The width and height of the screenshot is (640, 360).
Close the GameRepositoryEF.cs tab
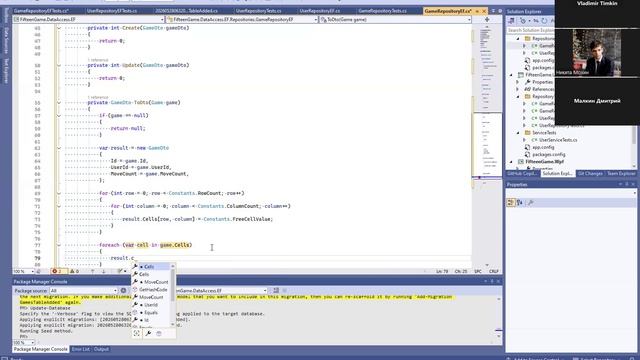pos(484,11)
